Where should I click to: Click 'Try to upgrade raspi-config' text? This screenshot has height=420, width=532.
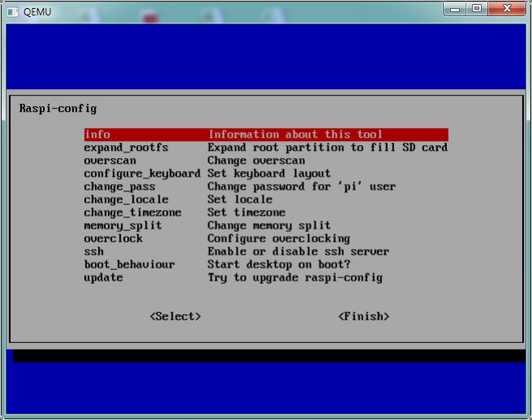point(295,277)
